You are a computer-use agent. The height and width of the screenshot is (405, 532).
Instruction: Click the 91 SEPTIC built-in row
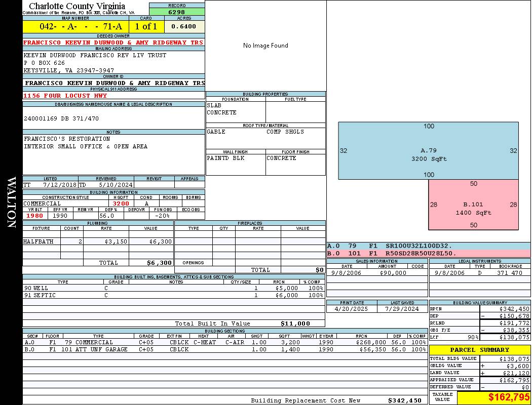(174, 295)
